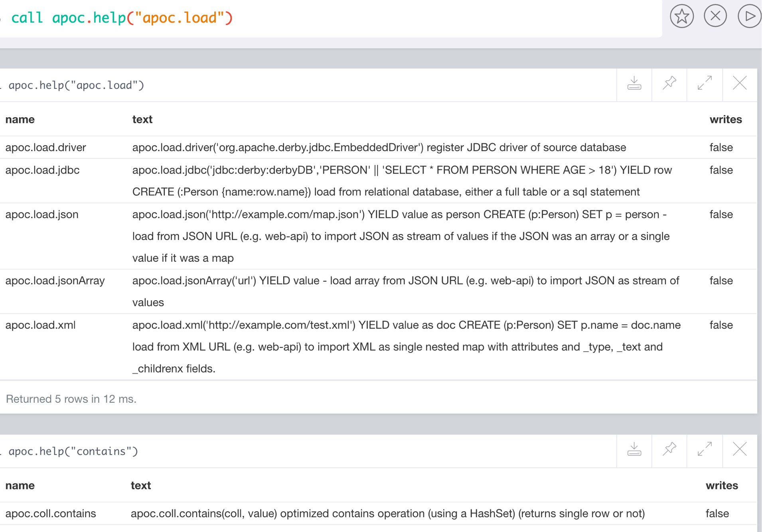Click the apoc.load.json name cell
The width and height of the screenshot is (762, 532).
point(42,215)
